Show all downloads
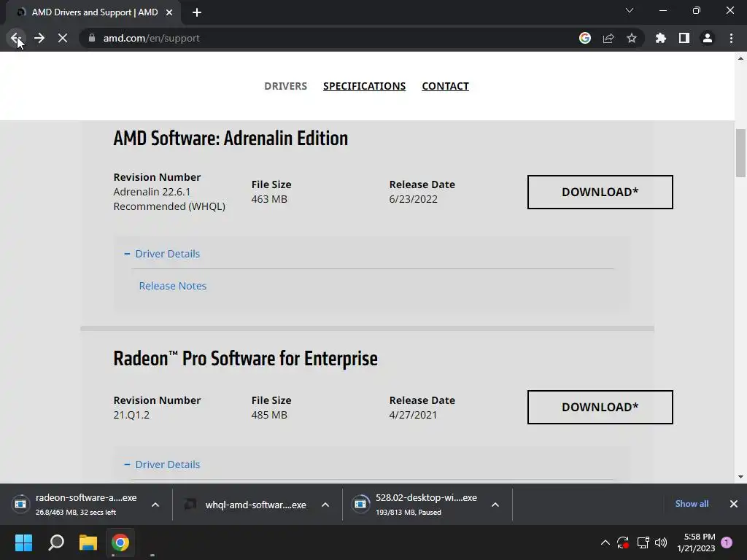747x560 pixels. coord(692,504)
